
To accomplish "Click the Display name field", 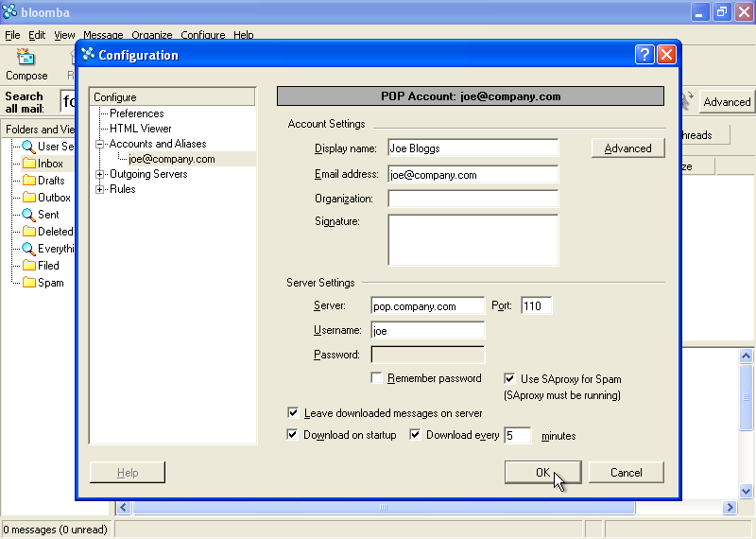I will pos(473,148).
